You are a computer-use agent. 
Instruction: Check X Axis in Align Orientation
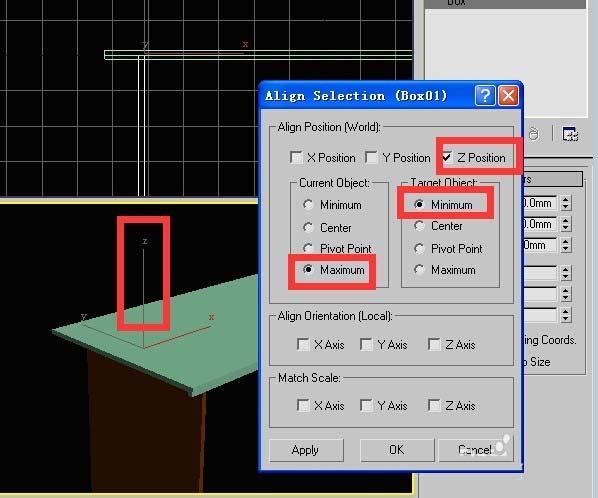(303, 344)
